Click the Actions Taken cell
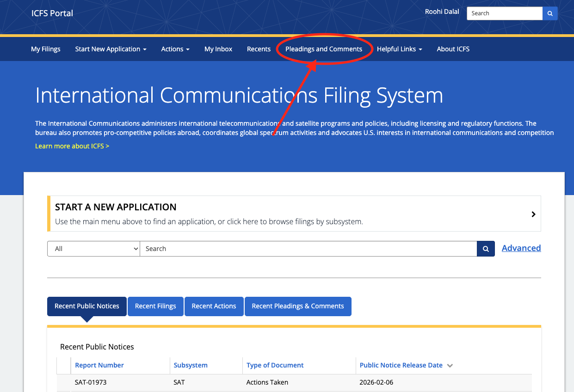Image resolution: width=574 pixels, height=392 pixels. pos(267,382)
